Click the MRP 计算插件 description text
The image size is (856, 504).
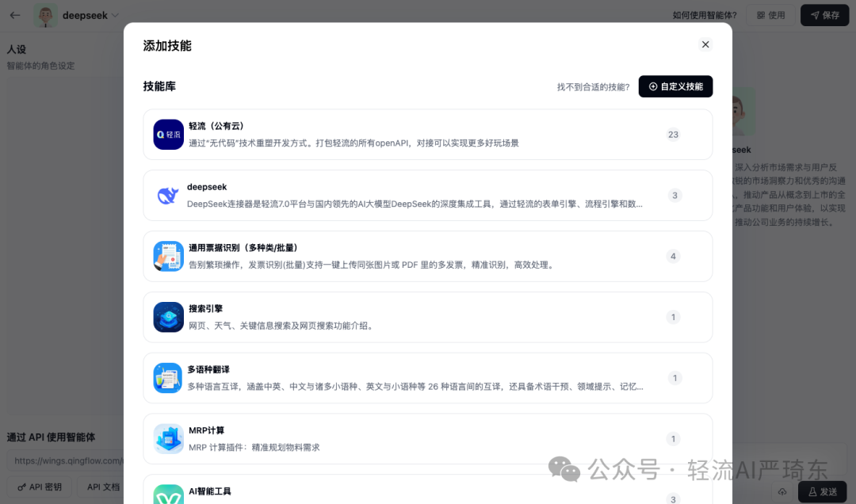254,448
